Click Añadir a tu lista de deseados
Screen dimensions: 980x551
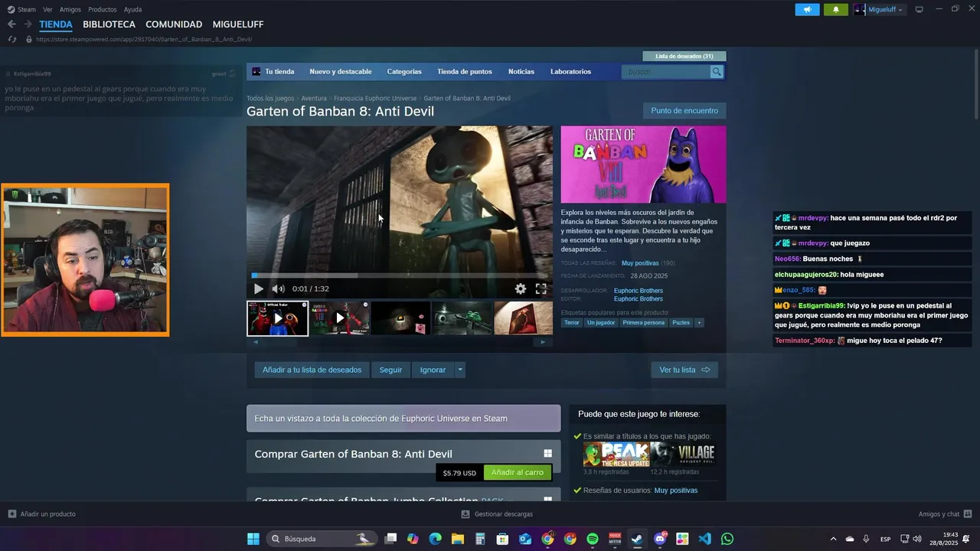tap(312, 370)
